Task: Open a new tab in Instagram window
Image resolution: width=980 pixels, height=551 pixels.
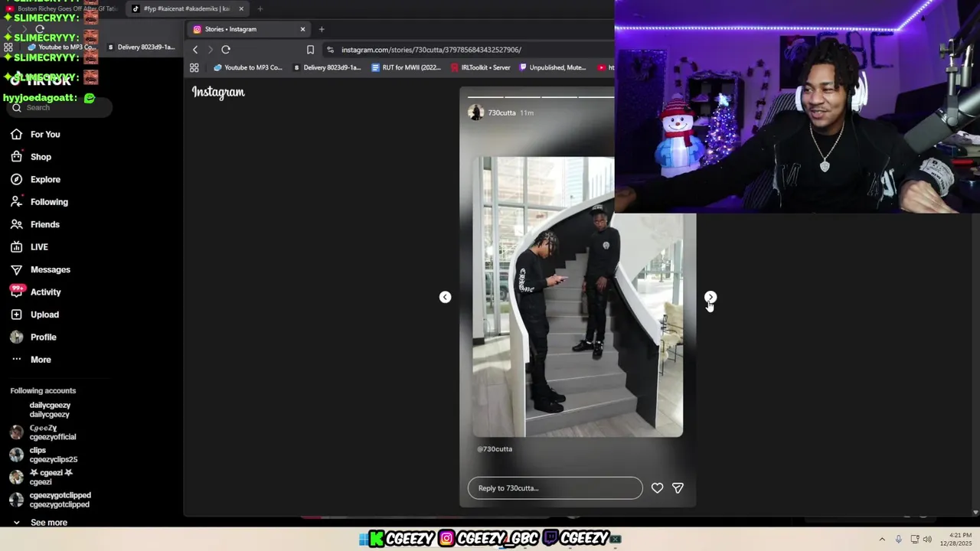Action: 322,29
